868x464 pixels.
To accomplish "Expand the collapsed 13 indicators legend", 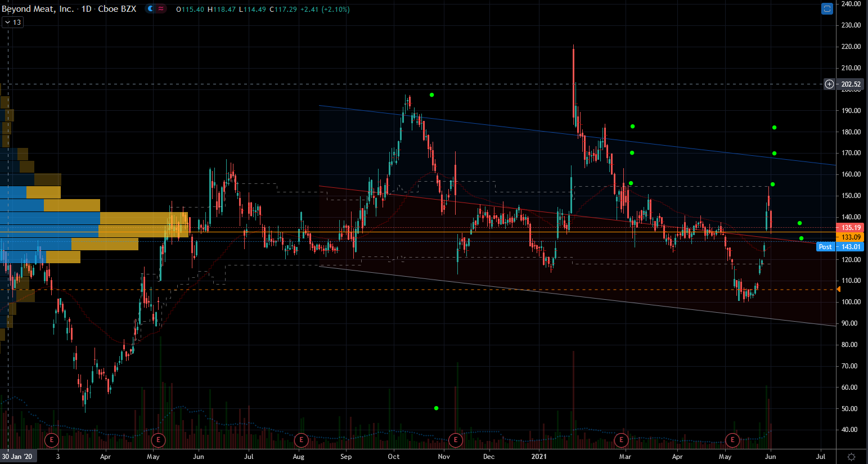I will (12, 22).
